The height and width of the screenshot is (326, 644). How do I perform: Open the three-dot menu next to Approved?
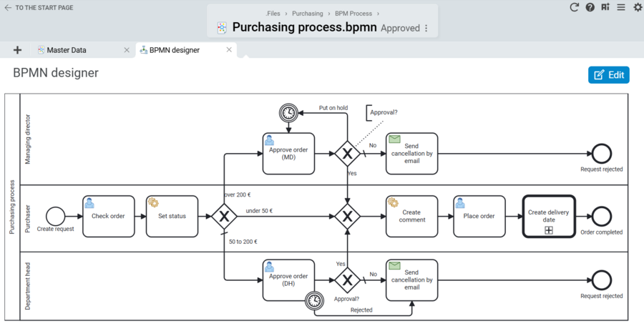426,28
